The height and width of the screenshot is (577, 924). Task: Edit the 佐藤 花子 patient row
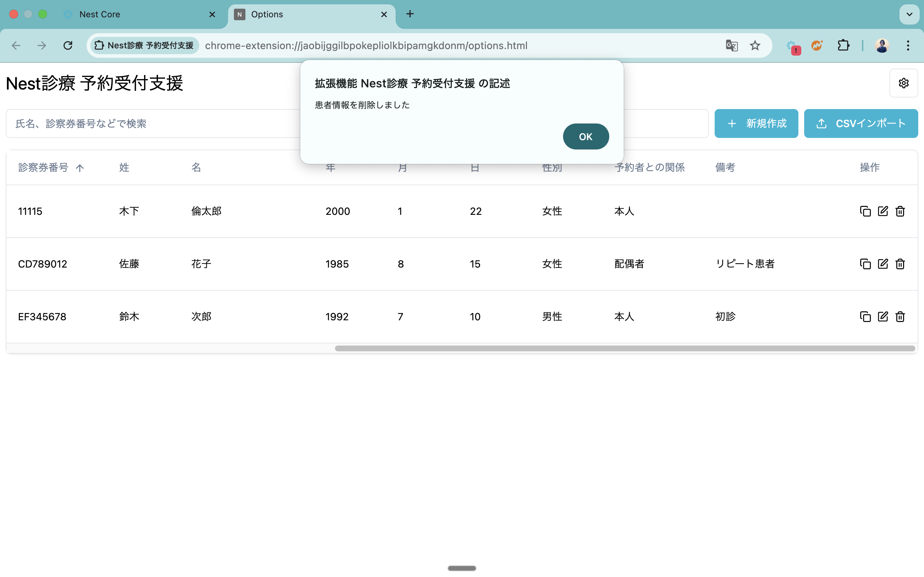click(x=882, y=264)
